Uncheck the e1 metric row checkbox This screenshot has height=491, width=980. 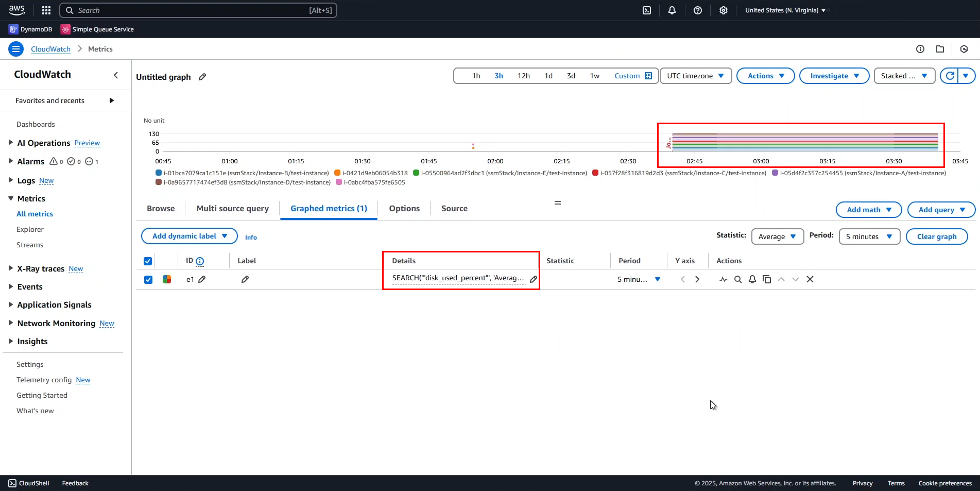(x=148, y=280)
